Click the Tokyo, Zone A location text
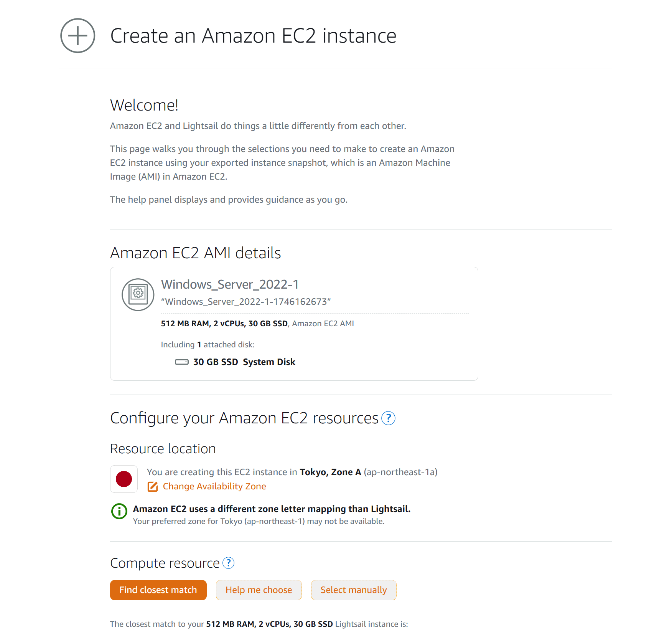Viewport: 672px width, 636px height. 330,472
